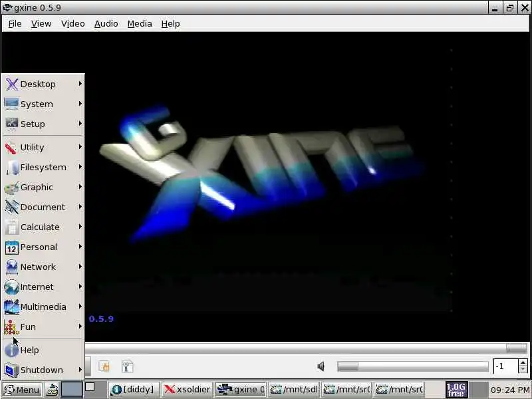Switch to the xsoldier taskbar window

coord(188,390)
